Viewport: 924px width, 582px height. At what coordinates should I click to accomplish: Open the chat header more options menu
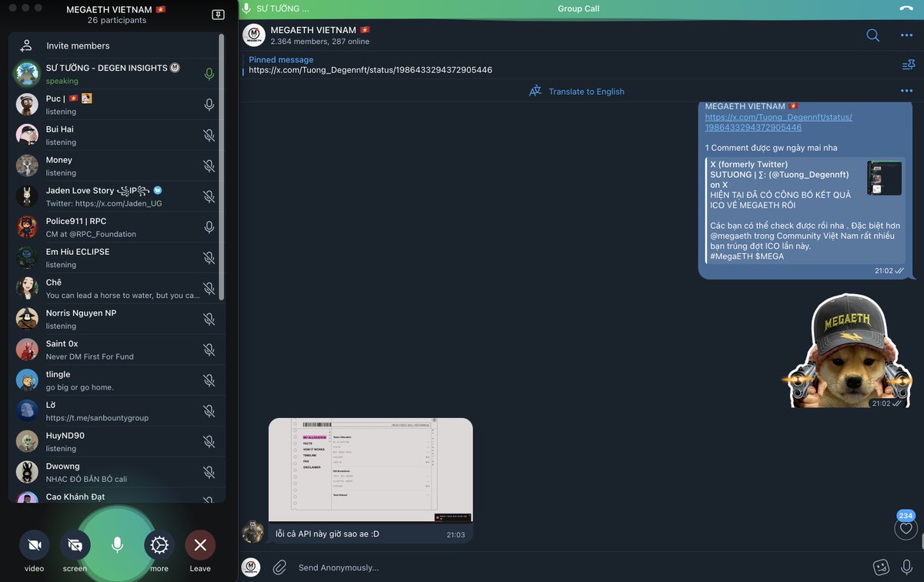[x=906, y=35]
